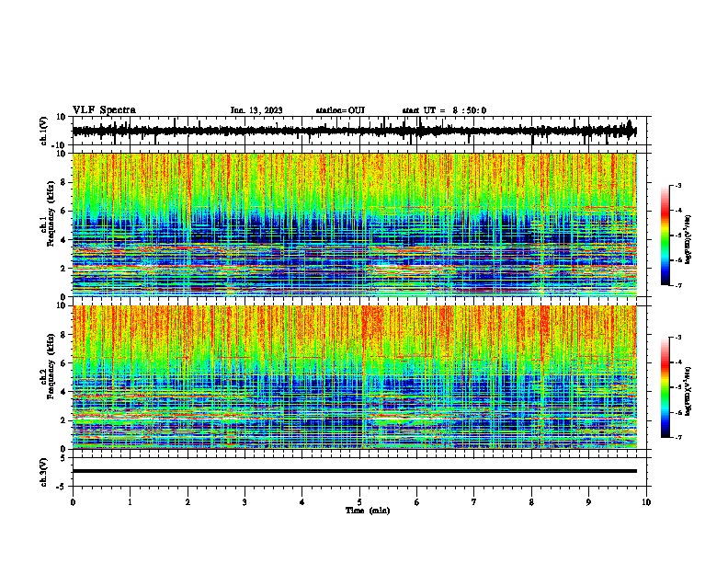Click the ch.2 spectrogram color scale bar
Image resolution: width=728 pixels, height=563 pixels.
(665, 387)
